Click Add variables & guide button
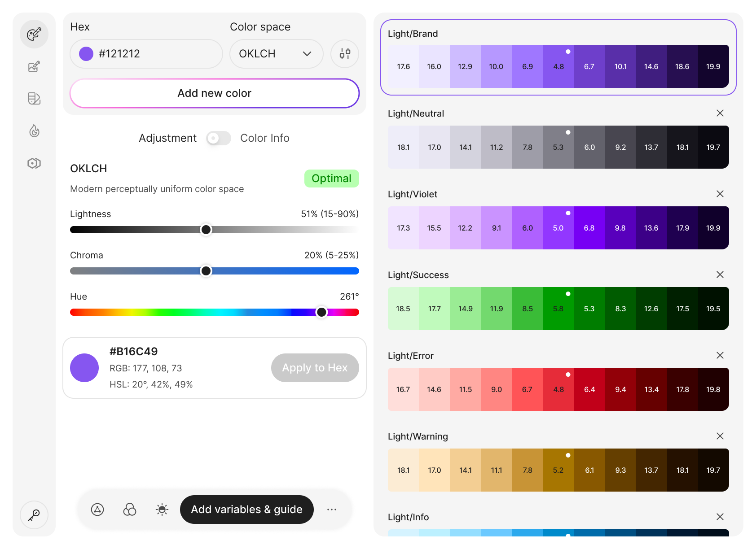The image size is (756, 549). click(246, 510)
